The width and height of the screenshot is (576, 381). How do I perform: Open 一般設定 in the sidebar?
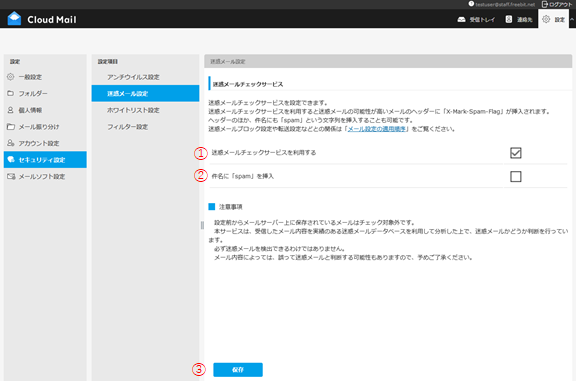pos(45,77)
